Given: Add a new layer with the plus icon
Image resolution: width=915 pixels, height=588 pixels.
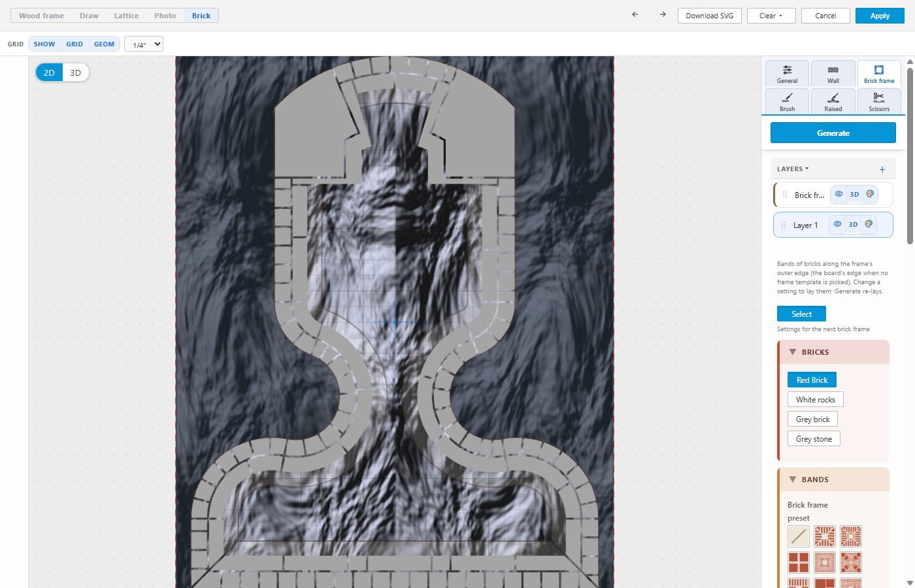Looking at the screenshot, I should (882, 169).
